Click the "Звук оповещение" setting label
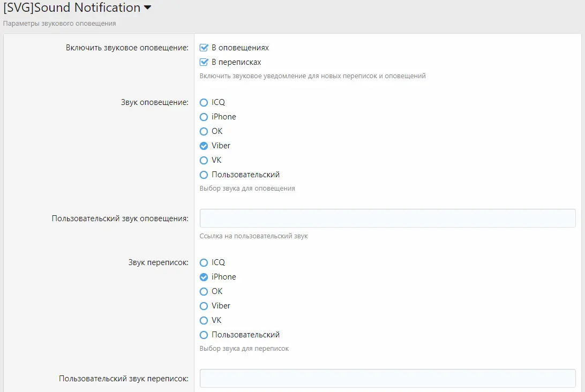The width and height of the screenshot is (585, 392). 154,102
